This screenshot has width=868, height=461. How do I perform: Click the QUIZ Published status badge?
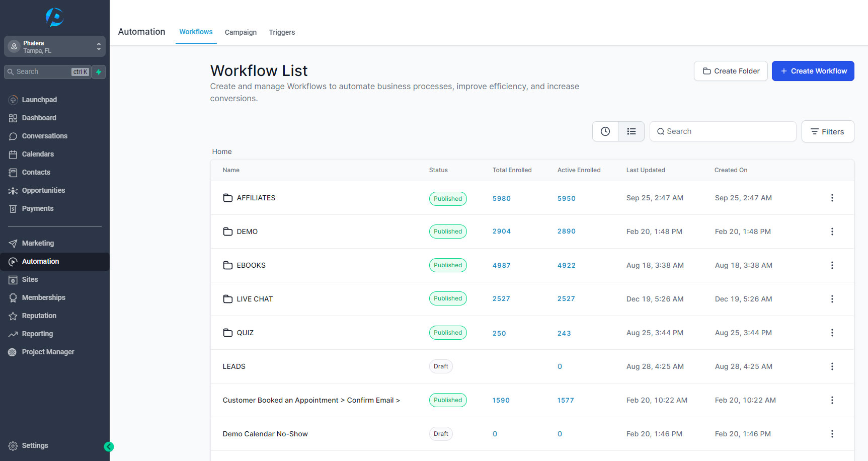coord(448,333)
